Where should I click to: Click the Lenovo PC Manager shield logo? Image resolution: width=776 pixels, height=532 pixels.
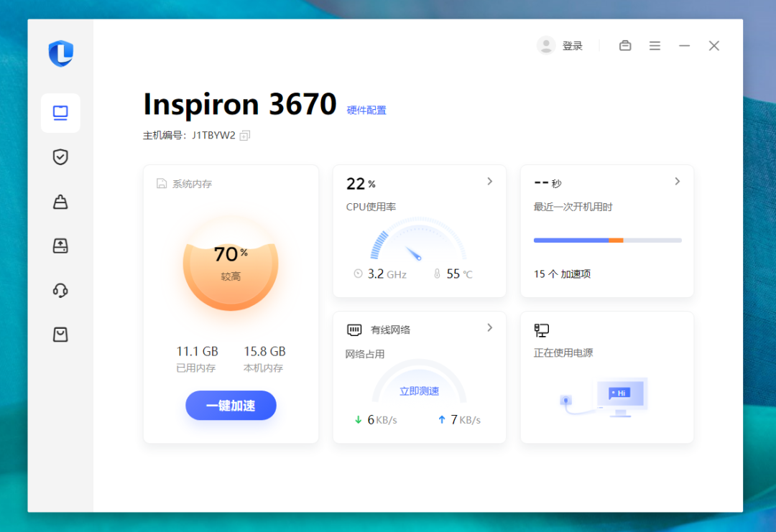[x=61, y=53]
